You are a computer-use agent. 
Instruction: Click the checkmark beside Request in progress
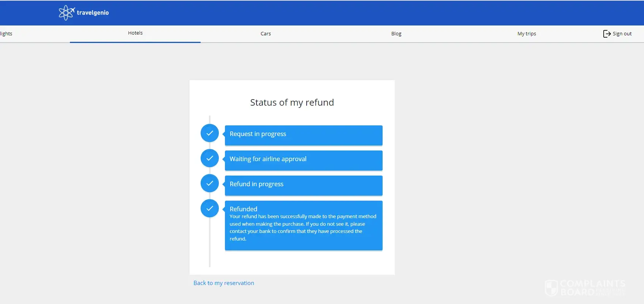pyautogui.click(x=210, y=133)
